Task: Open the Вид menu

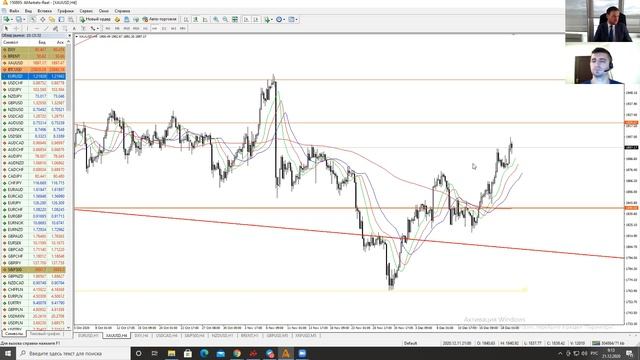Action: (28, 11)
